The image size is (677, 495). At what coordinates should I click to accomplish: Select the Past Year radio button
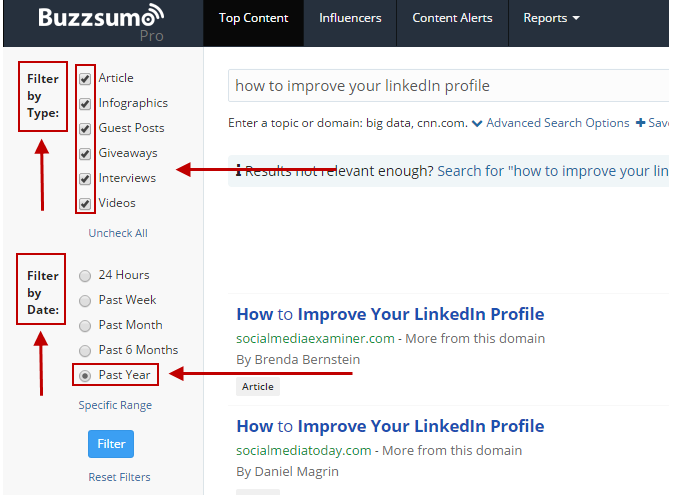point(85,375)
